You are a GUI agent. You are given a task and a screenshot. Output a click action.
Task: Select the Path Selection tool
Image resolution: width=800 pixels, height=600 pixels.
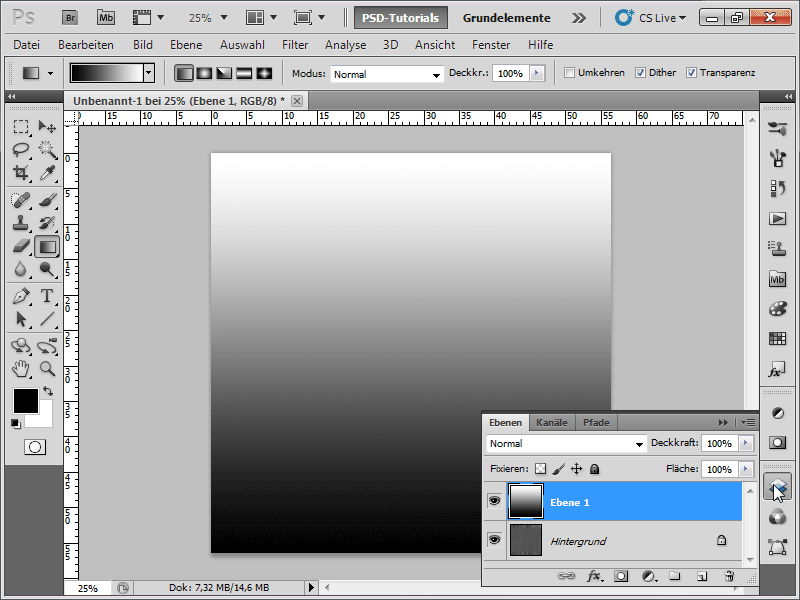[x=21, y=319]
